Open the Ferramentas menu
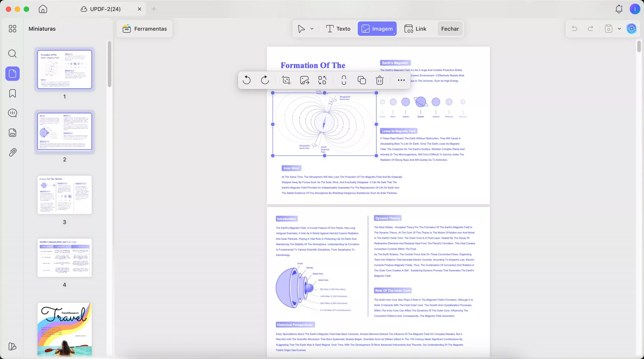This screenshot has height=359, width=644. (145, 29)
